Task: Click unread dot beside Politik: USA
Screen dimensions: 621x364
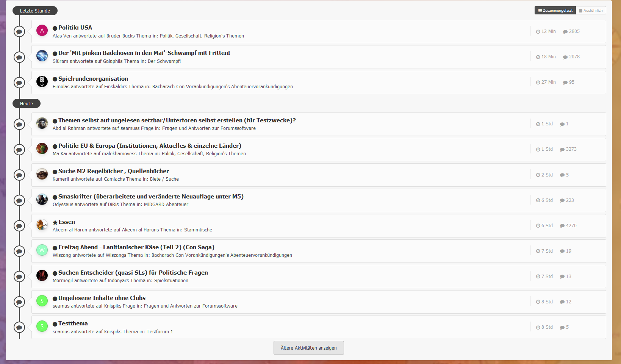Action: [55, 28]
